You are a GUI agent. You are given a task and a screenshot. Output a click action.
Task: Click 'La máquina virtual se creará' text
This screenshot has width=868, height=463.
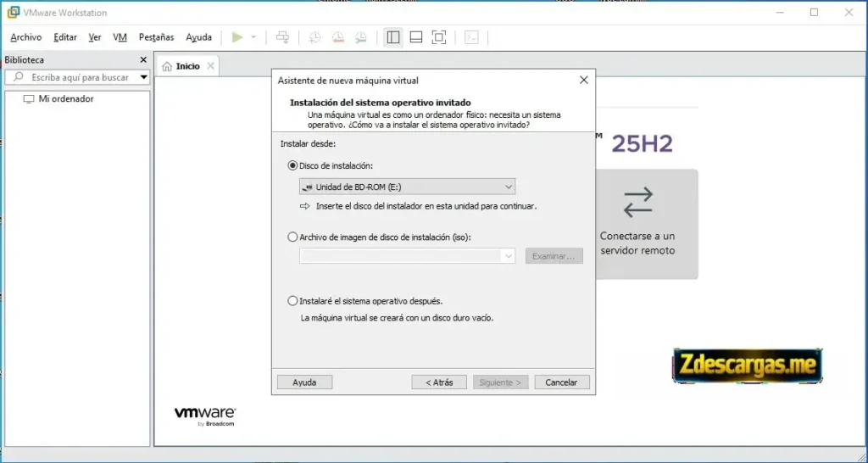397,318
